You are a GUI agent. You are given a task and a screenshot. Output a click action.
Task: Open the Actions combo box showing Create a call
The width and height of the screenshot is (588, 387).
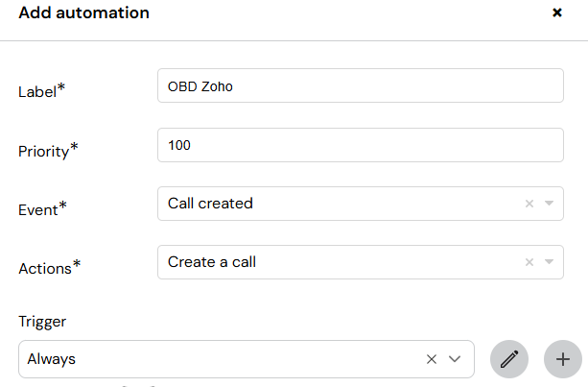361,262
